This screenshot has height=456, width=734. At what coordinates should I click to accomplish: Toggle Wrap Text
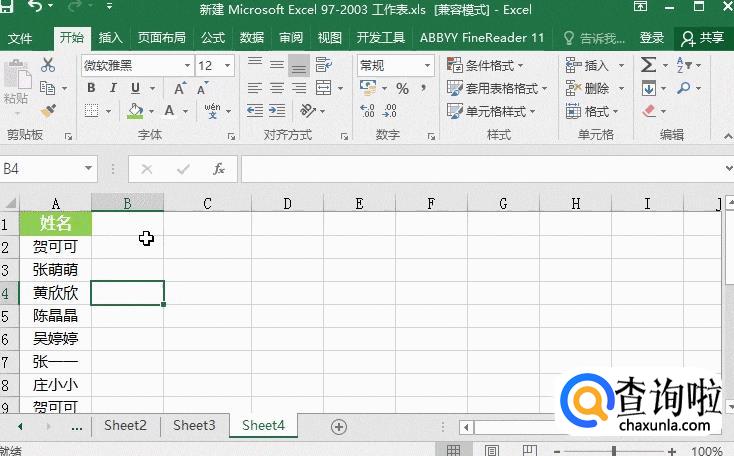pos(323,65)
